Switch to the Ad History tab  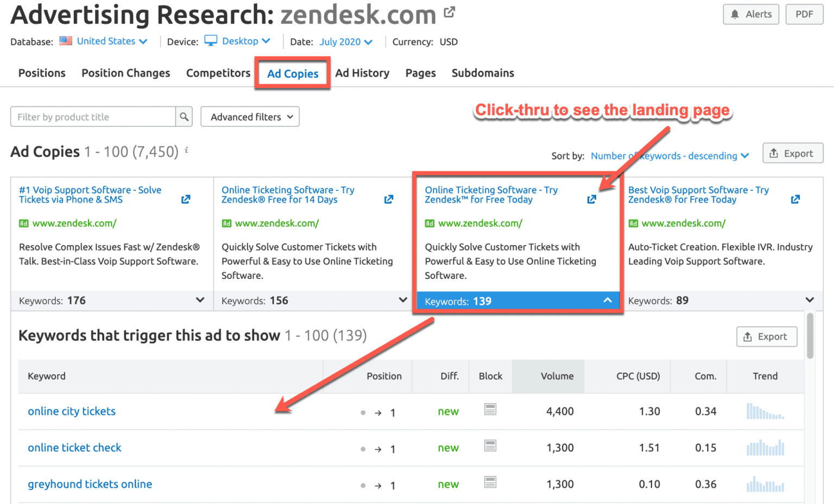(362, 73)
